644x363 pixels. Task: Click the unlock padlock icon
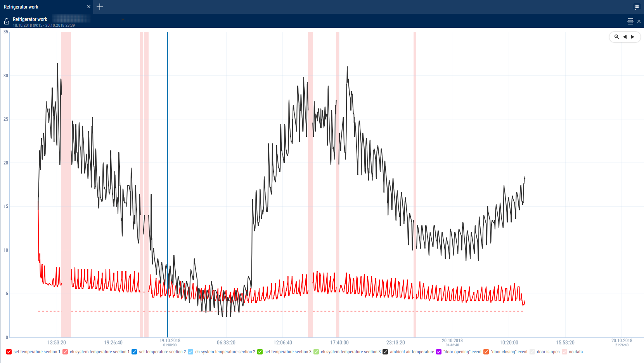click(x=7, y=22)
